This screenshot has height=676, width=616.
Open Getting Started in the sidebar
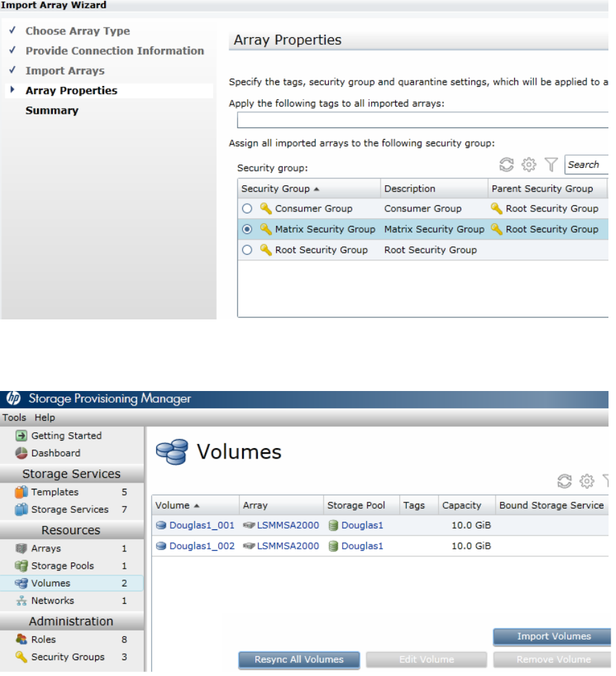pos(66,436)
